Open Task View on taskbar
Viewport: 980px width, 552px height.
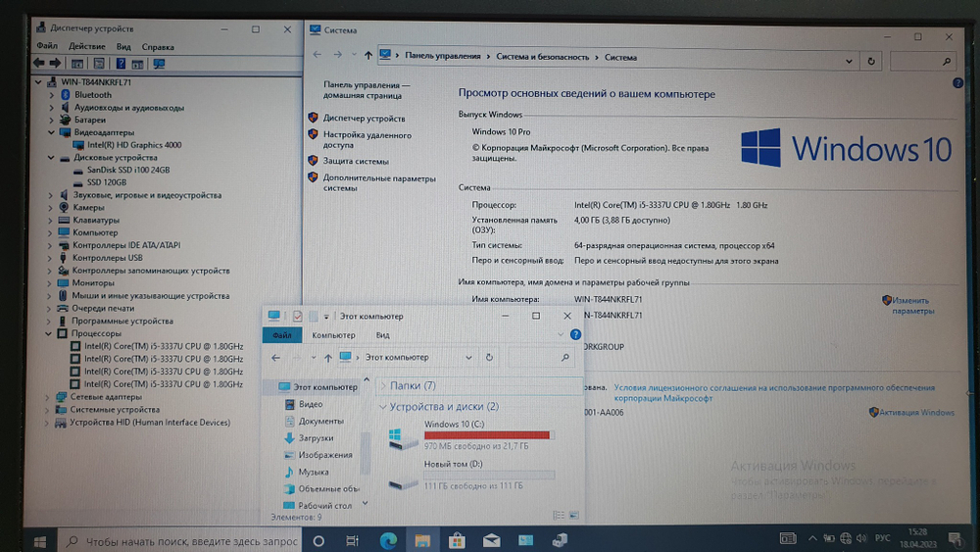pos(353,541)
